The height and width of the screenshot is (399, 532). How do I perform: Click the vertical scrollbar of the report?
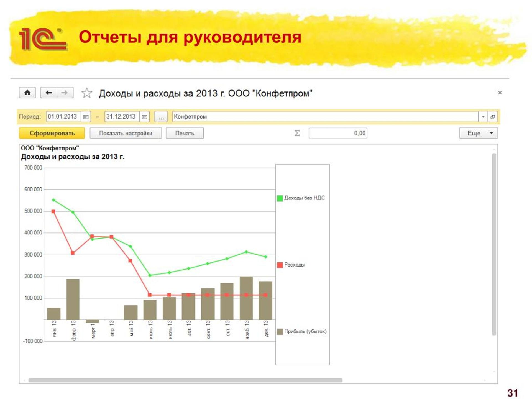tap(494, 244)
